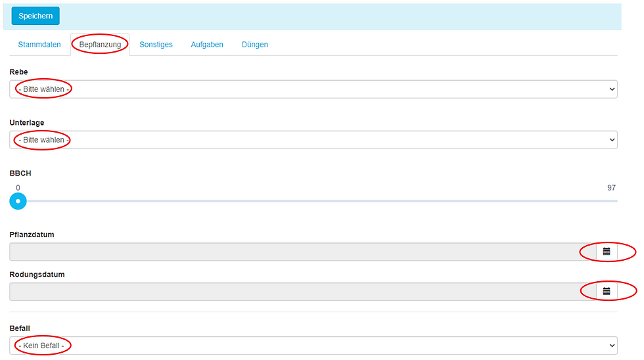
Task: Click the Rebe field label
Action: (18, 72)
